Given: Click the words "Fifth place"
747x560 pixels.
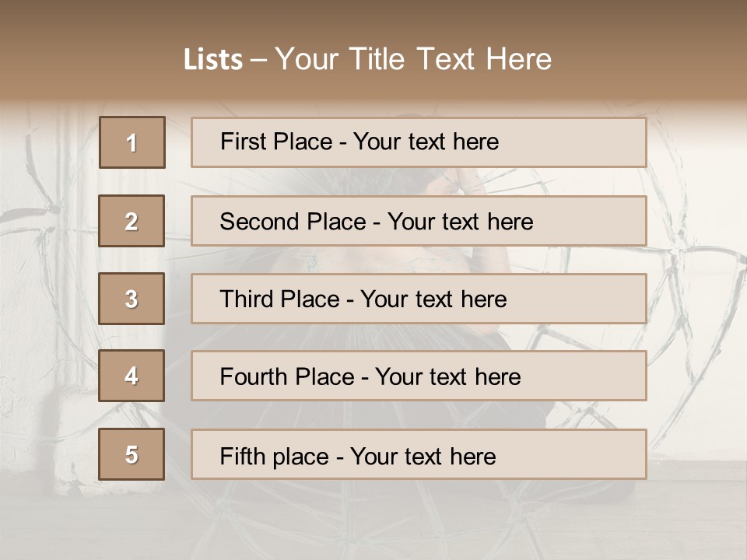Looking at the screenshot, I should (x=274, y=456).
